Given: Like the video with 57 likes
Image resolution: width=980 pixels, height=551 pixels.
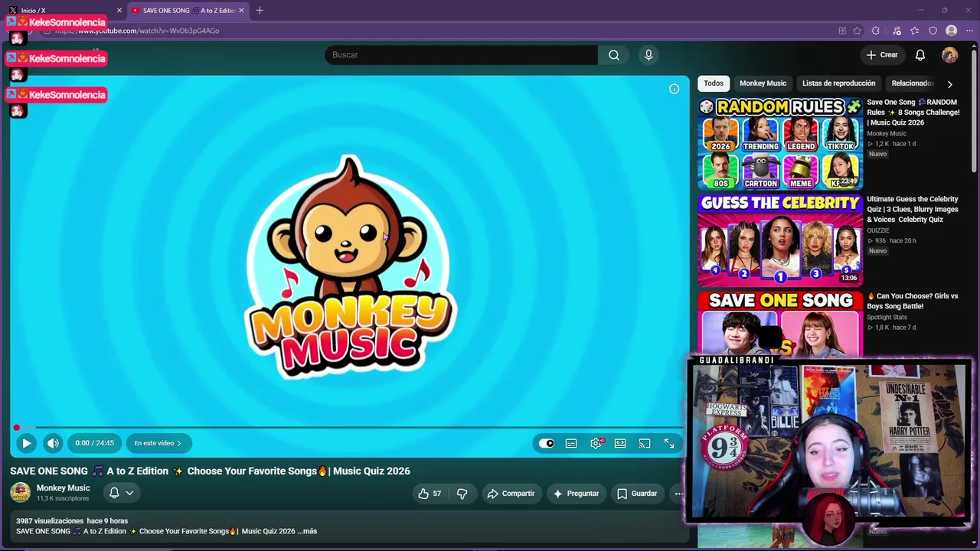Looking at the screenshot, I should 430,494.
